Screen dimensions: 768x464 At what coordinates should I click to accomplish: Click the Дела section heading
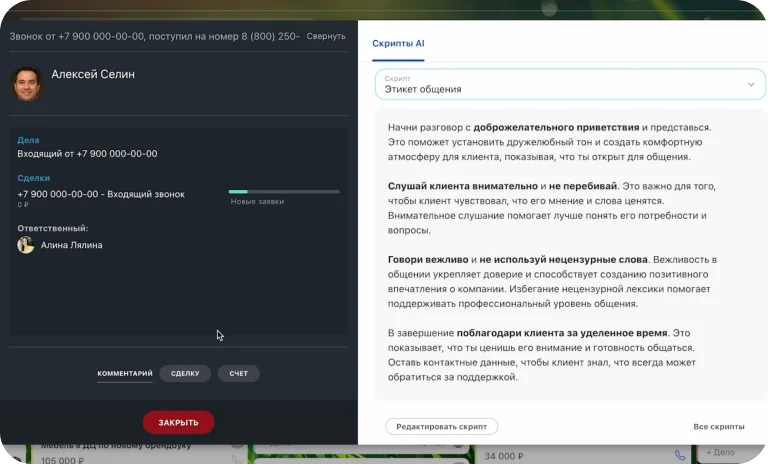point(28,141)
